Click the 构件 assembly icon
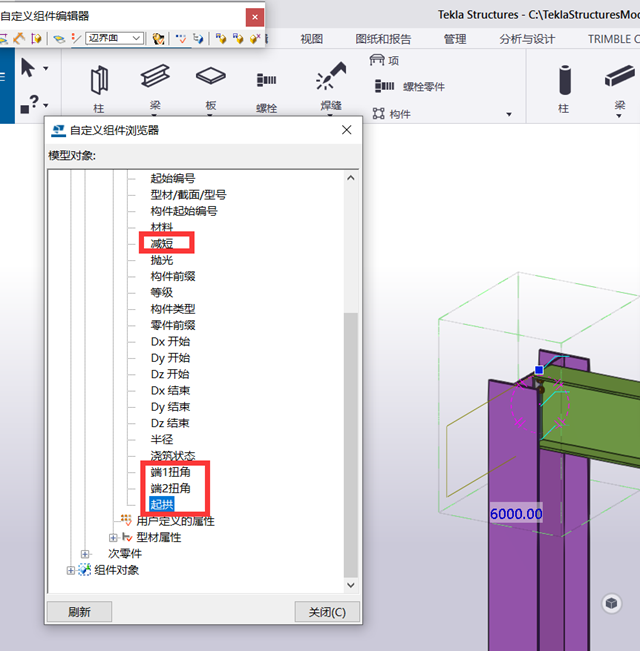The width and height of the screenshot is (640, 651). pyautogui.click(x=379, y=113)
